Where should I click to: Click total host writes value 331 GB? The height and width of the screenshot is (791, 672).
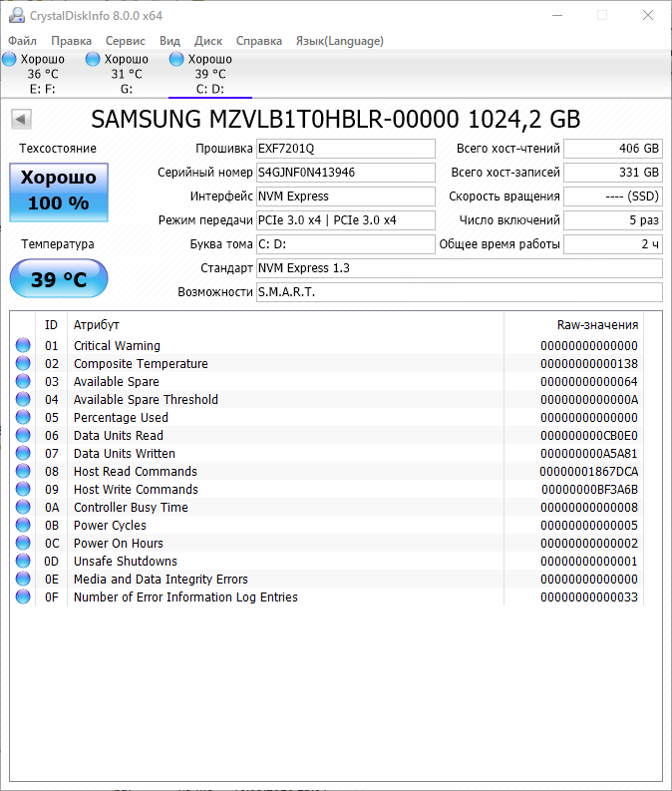click(612, 173)
